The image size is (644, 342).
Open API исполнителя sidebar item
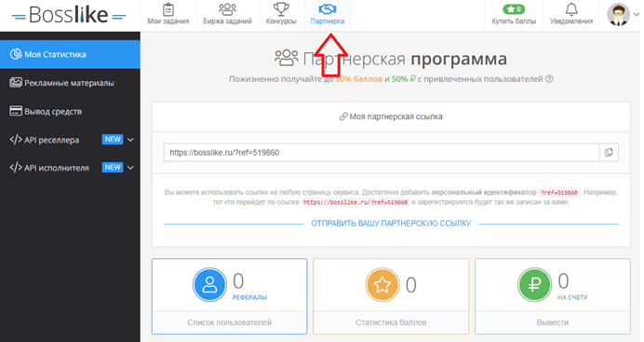click(x=70, y=168)
